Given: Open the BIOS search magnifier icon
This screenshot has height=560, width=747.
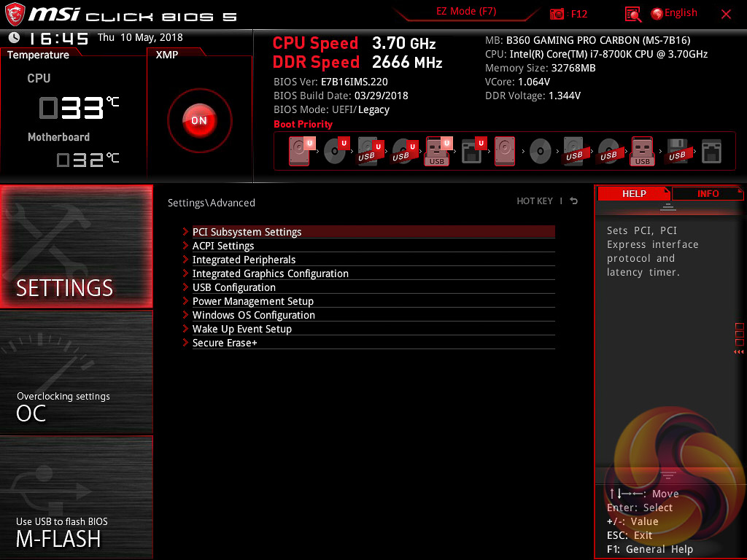Looking at the screenshot, I should (632, 15).
